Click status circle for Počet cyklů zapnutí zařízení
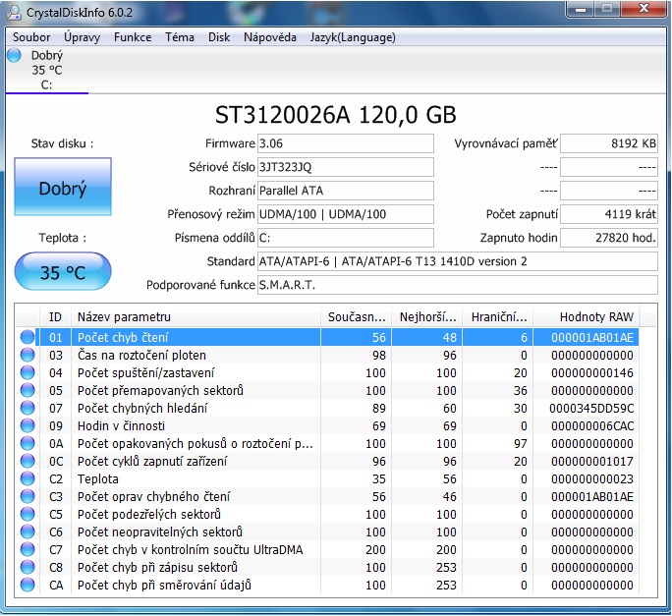672x616 pixels. pos(28,461)
